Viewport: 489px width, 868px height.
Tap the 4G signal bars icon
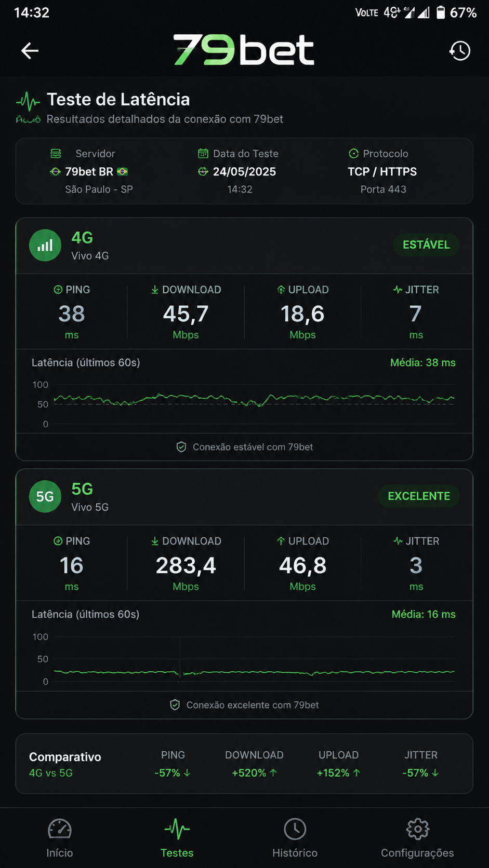point(45,245)
